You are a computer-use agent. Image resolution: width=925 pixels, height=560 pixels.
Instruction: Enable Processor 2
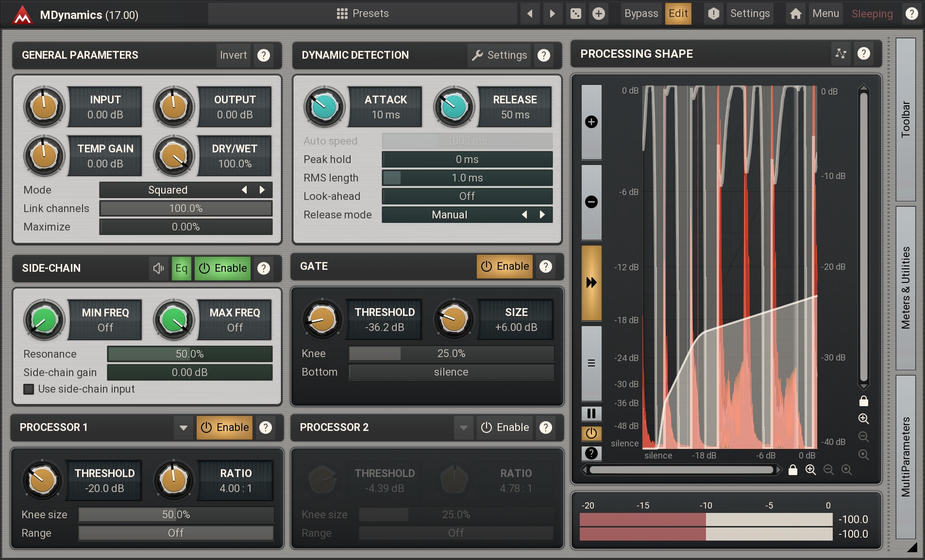(505, 428)
